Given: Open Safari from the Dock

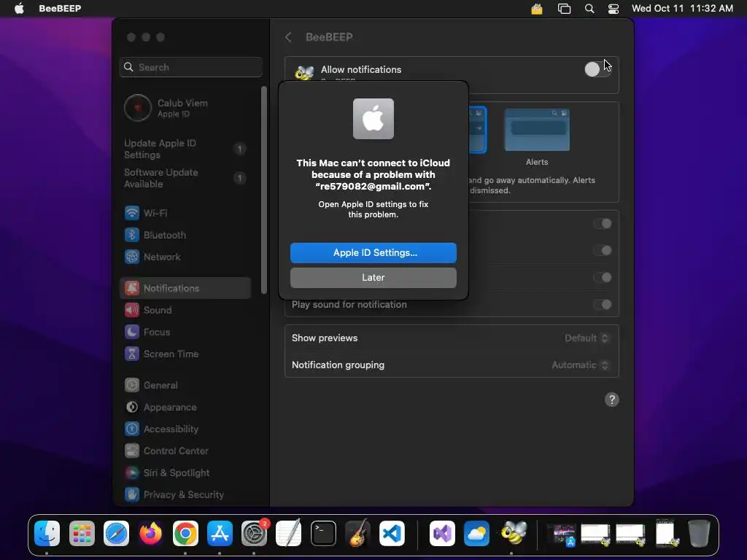Looking at the screenshot, I should tap(116, 533).
